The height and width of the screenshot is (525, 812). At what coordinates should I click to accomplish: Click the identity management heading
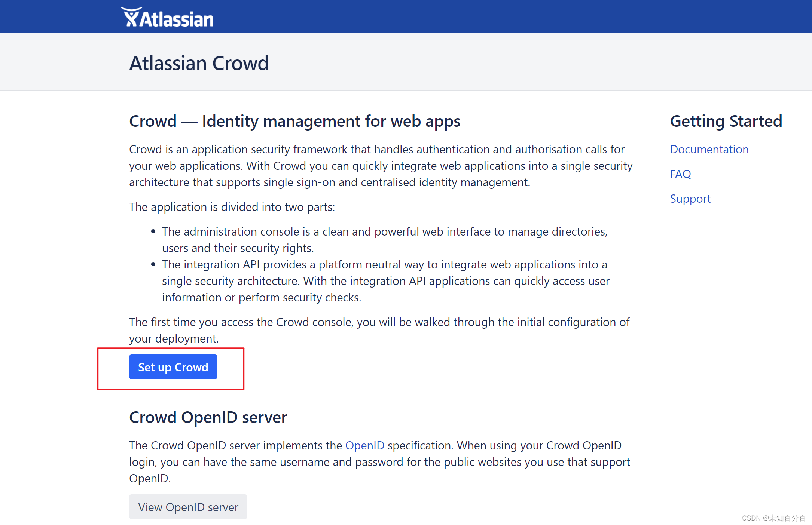[294, 121]
